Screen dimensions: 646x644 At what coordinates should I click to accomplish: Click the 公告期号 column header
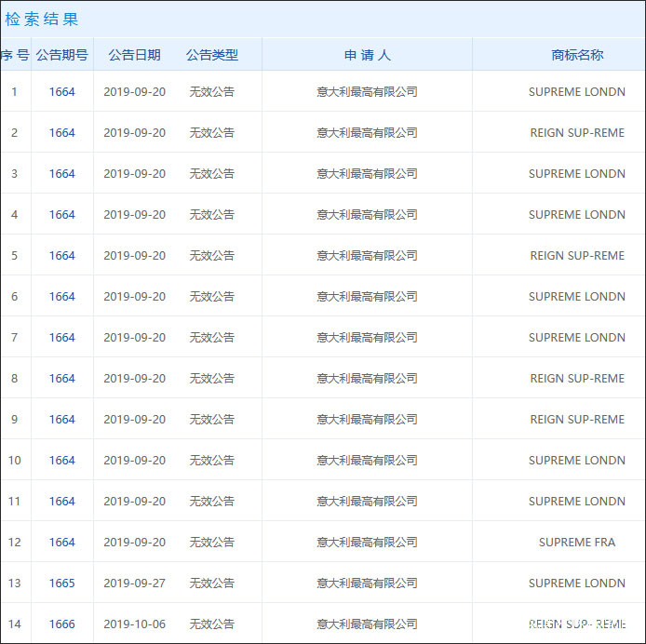coord(61,55)
